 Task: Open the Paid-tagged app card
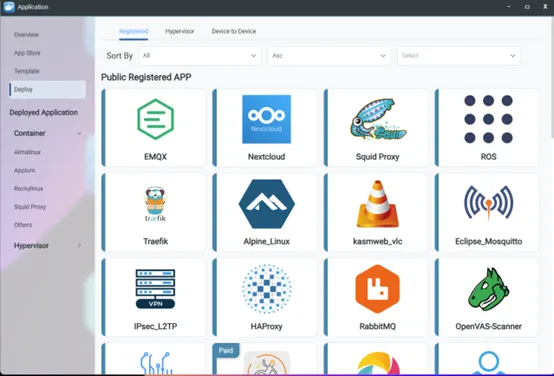coord(265,359)
